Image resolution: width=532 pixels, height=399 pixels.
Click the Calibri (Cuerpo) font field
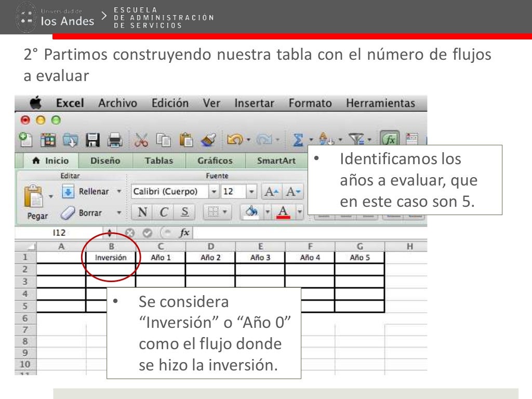170,192
